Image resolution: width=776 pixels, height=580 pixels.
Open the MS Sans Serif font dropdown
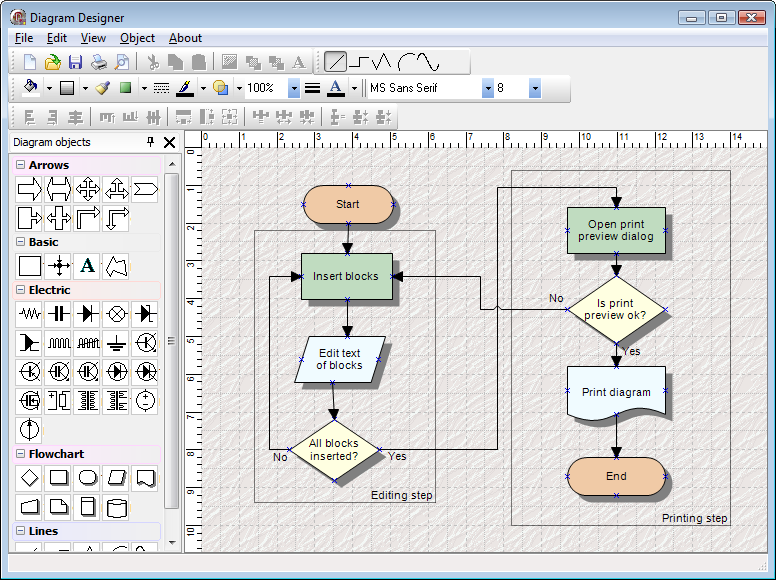coord(488,88)
